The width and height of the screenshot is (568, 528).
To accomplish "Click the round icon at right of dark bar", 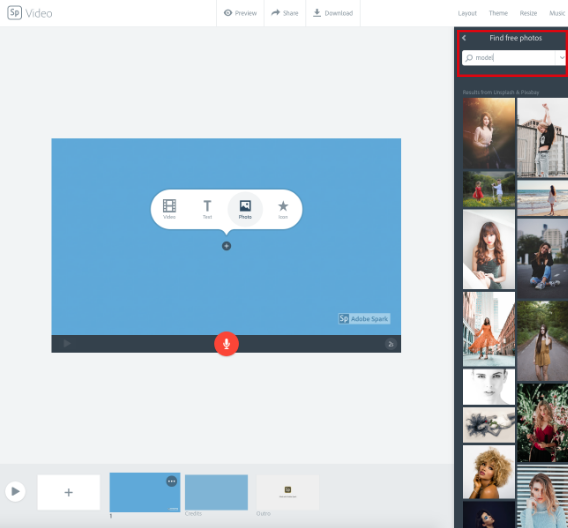I will [390, 344].
